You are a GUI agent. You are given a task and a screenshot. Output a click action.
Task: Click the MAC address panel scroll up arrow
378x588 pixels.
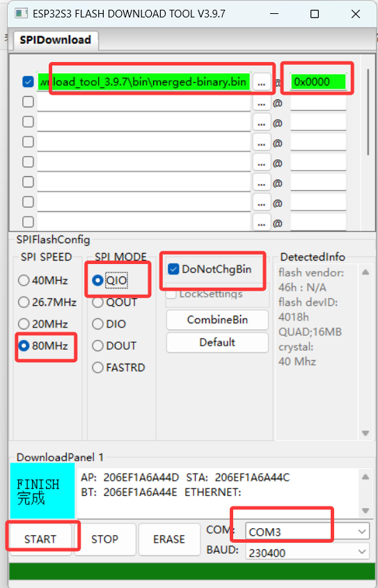(x=365, y=477)
